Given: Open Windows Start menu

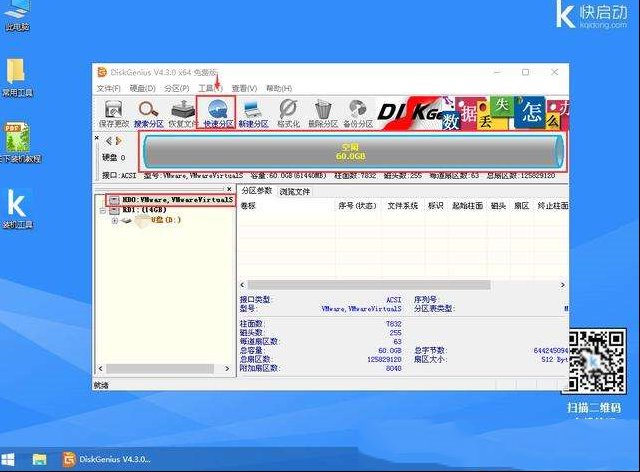Looking at the screenshot, I should click(x=8, y=459).
